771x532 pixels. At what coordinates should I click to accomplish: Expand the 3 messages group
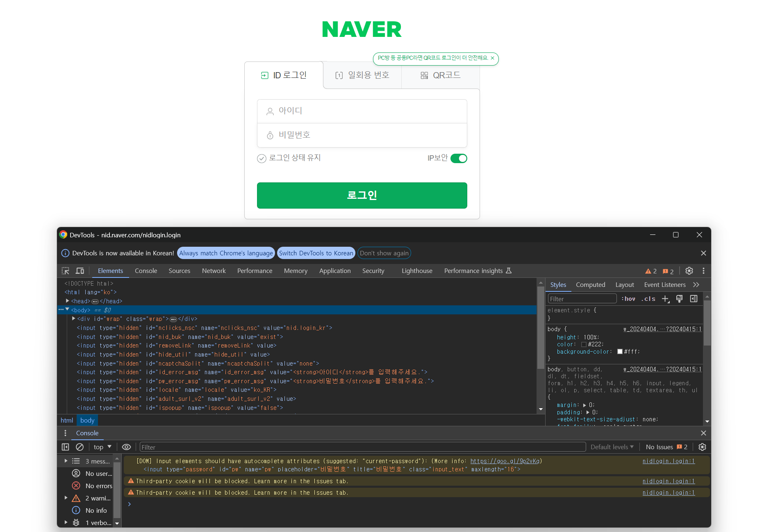(x=66, y=461)
